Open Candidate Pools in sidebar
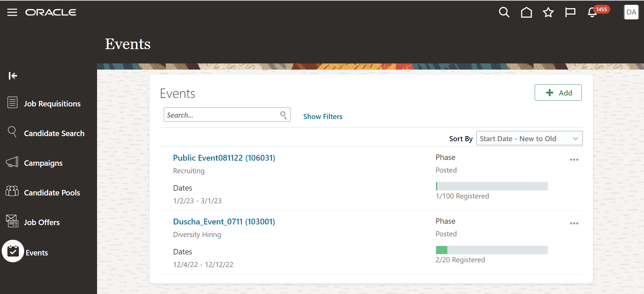The height and width of the screenshot is (294, 644). [52, 193]
